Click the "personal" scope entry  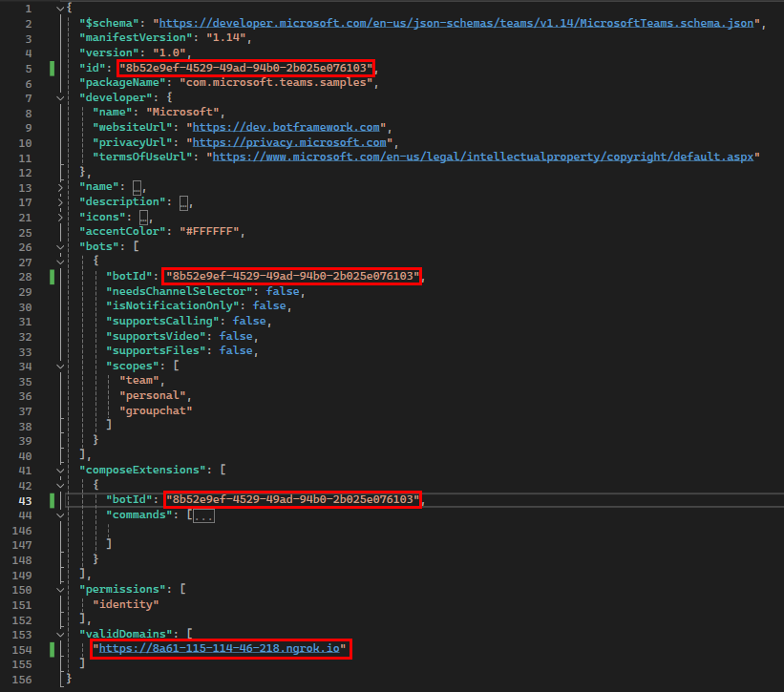[x=153, y=395]
